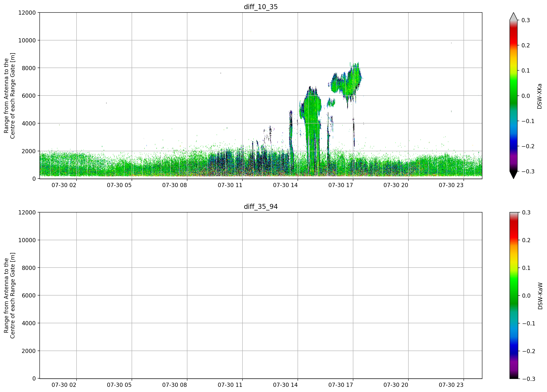Viewport: 547px width, 392px height.
Task: Click "07-30 23" tick under diff_10_35 plot
Action: tap(451, 185)
